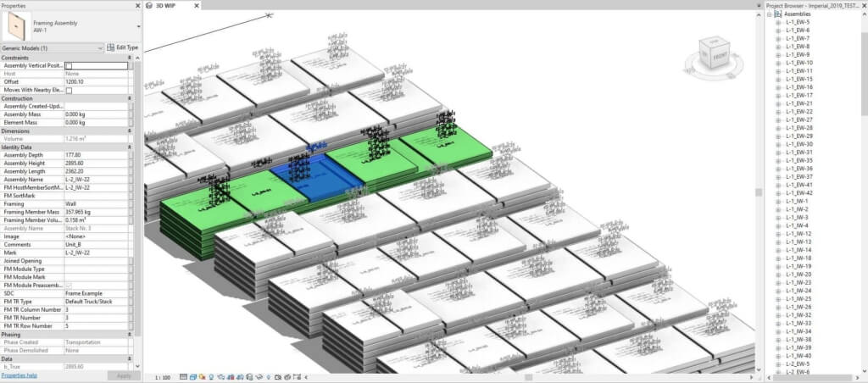
Task: Open the Framing Assembly type selector dropdown
Action: (x=138, y=26)
